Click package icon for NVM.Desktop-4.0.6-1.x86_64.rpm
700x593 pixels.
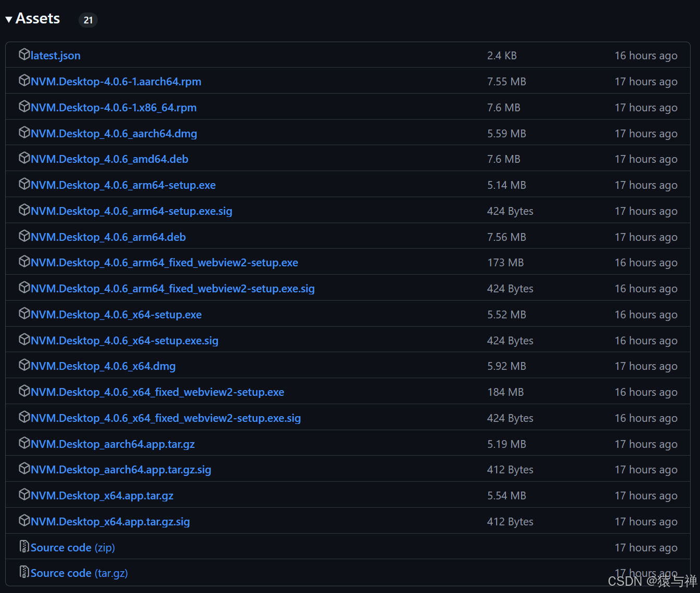click(24, 106)
